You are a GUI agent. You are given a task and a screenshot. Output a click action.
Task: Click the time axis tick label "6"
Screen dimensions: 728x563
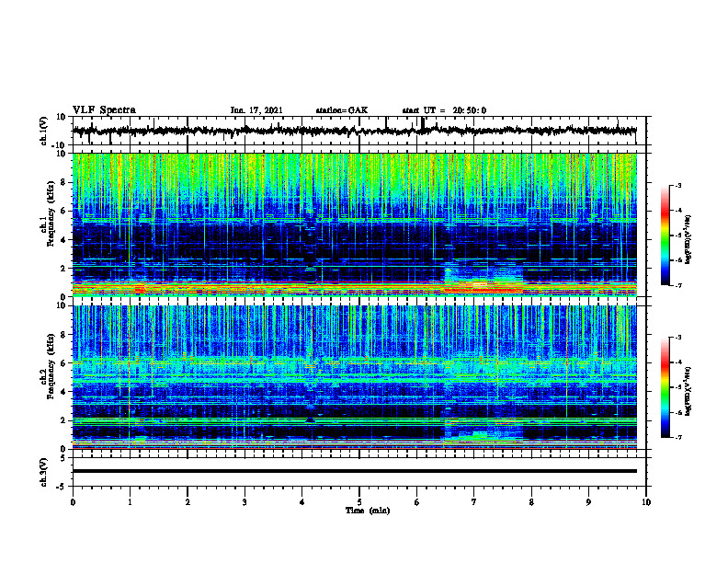tap(417, 502)
